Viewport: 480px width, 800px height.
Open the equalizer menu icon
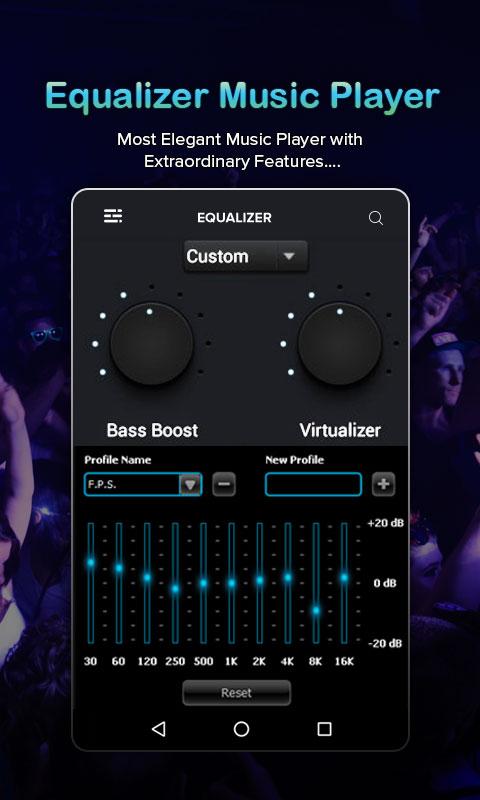click(x=113, y=216)
